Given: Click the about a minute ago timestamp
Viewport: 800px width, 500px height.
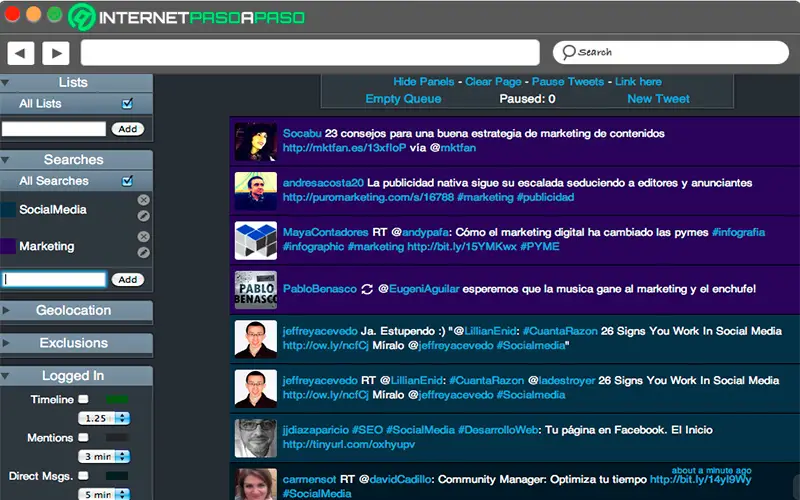Looking at the screenshot, I should tap(711, 470).
